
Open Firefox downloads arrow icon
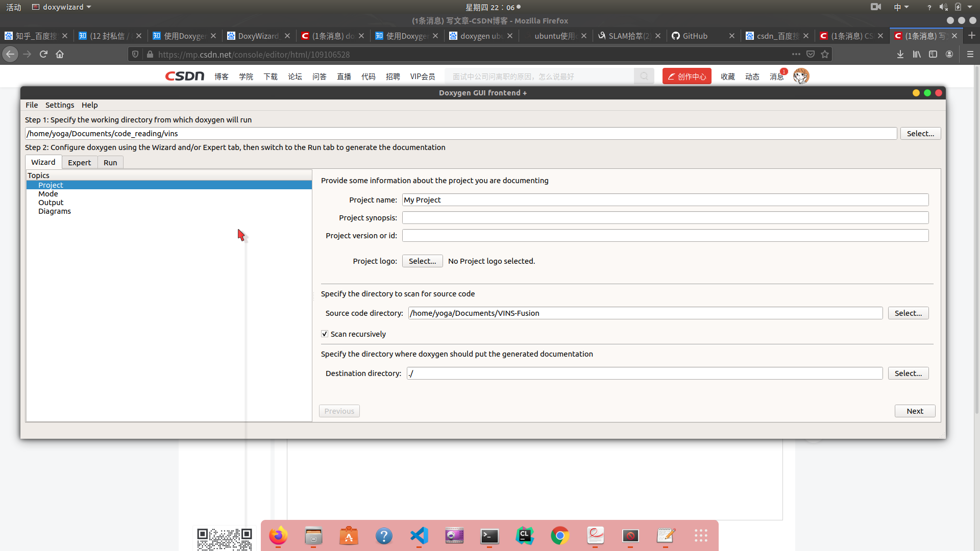(x=900, y=54)
